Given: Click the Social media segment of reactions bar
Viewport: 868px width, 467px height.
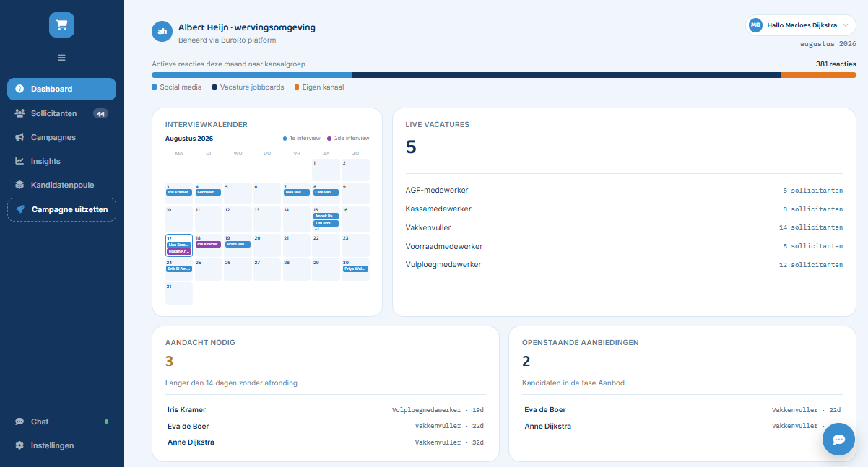Looking at the screenshot, I should (251, 74).
